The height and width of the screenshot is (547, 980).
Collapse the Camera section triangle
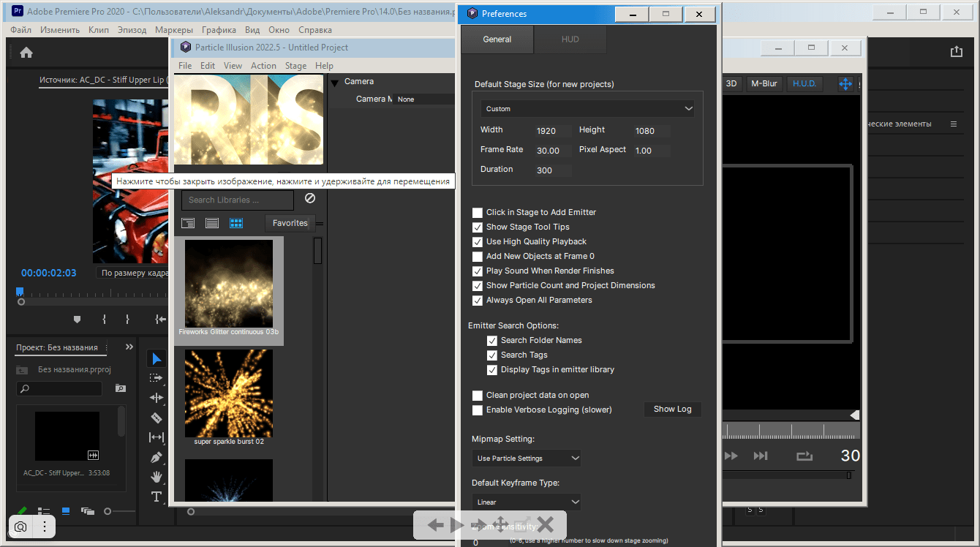(334, 83)
